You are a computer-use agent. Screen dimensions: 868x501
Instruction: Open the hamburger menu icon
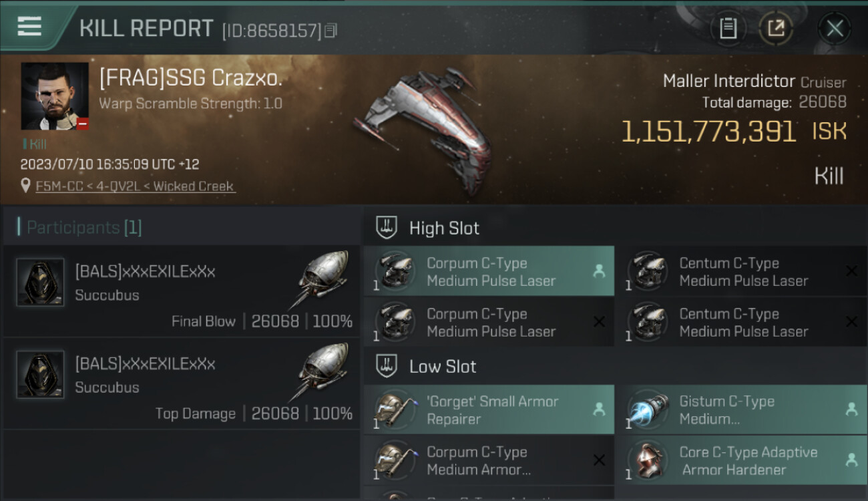(29, 26)
